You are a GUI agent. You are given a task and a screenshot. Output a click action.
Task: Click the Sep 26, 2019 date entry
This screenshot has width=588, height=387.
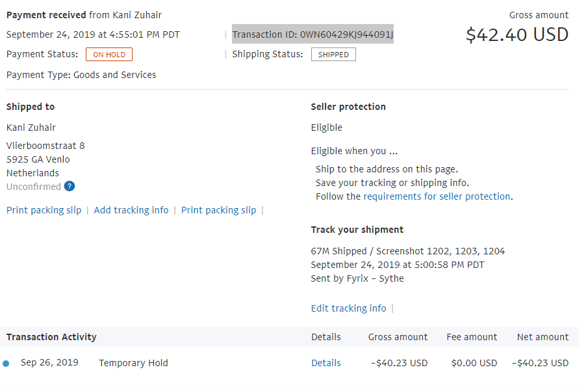[x=49, y=362]
